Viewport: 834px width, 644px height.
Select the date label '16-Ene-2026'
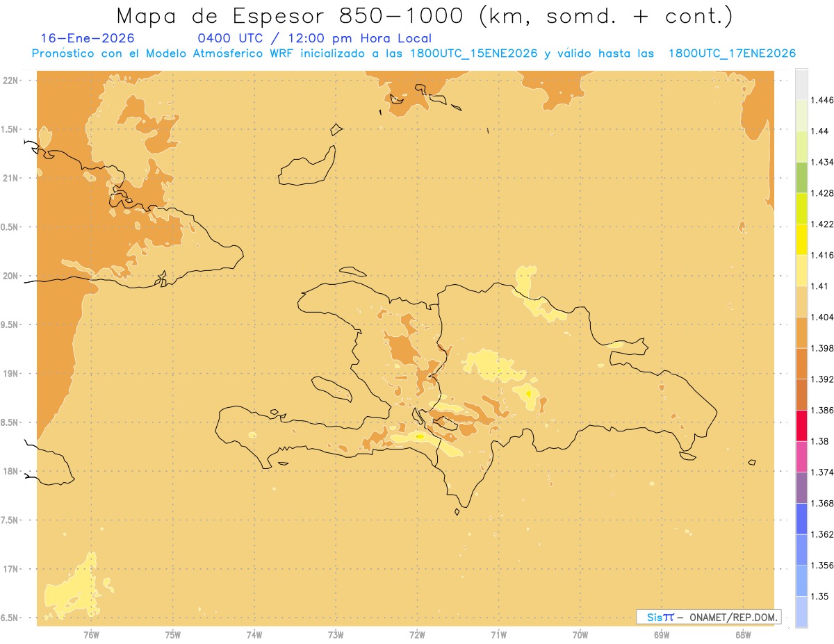[88, 38]
